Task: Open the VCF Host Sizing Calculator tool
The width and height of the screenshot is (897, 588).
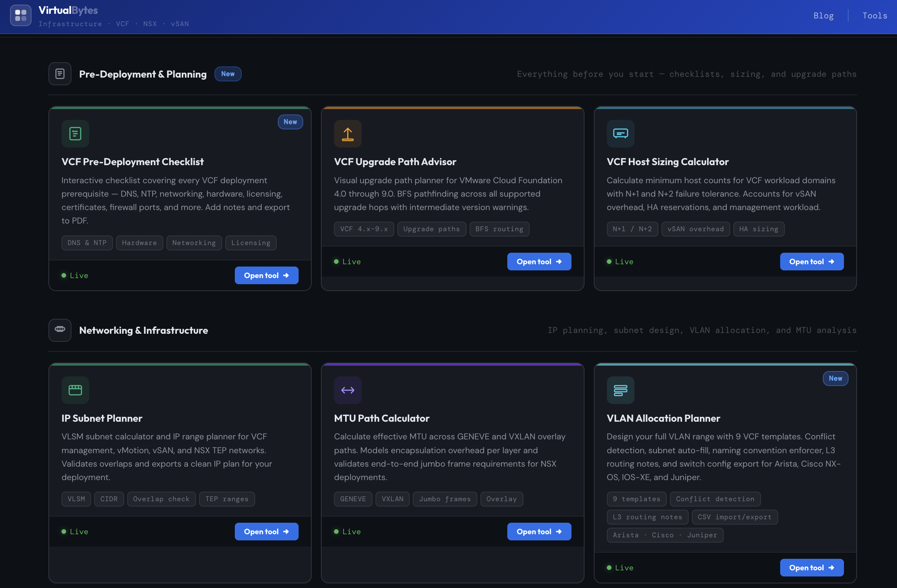Action: tap(811, 262)
